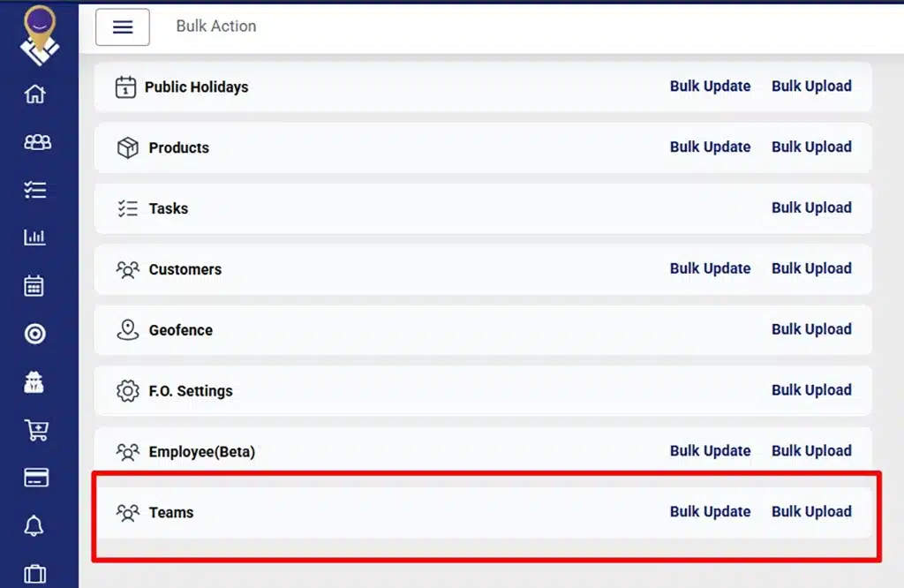View reports via the bar chart icon

[x=35, y=236]
